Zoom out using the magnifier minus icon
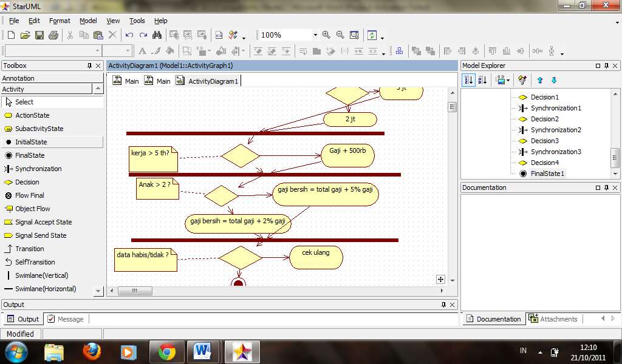The height and width of the screenshot is (364, 622). pos(340,35)
